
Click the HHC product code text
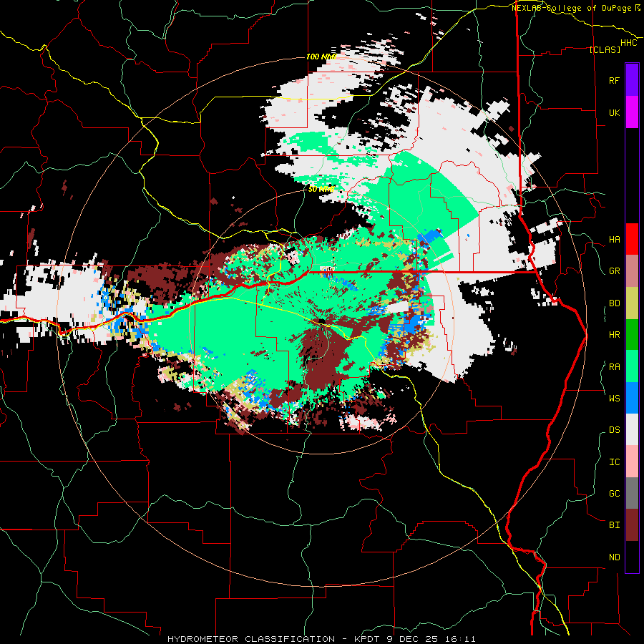(628, 43)
